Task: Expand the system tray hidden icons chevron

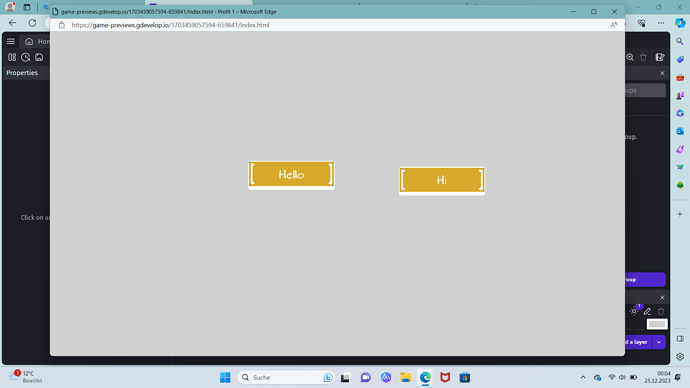Action: click(583, 377)
